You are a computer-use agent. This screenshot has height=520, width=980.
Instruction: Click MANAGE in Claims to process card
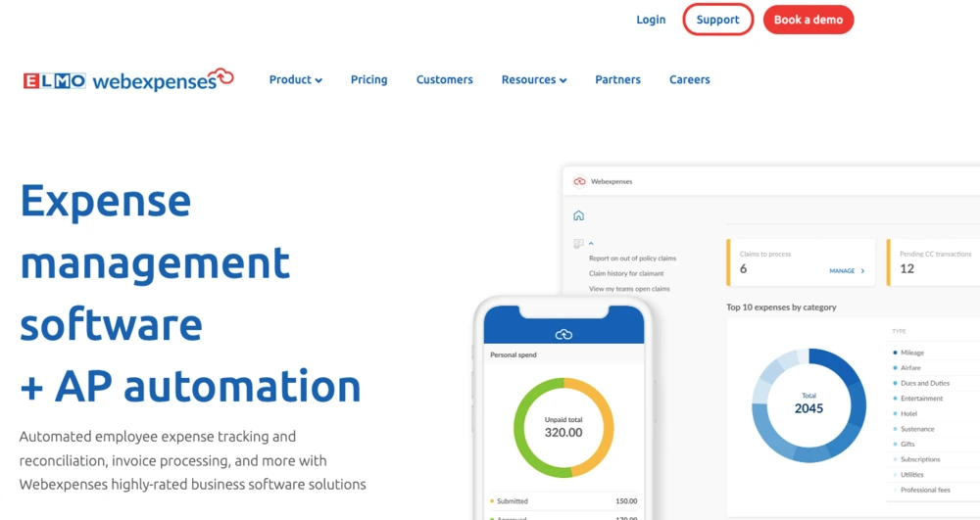click(847, 271)
